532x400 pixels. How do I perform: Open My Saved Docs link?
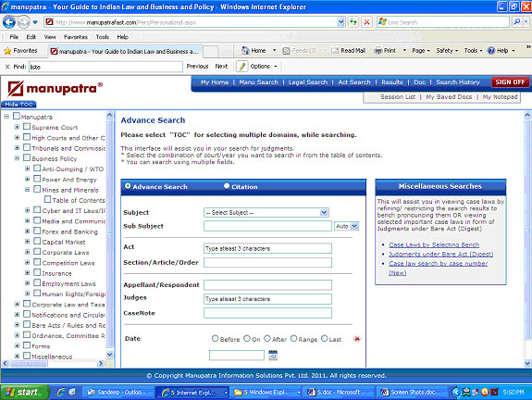449,97
